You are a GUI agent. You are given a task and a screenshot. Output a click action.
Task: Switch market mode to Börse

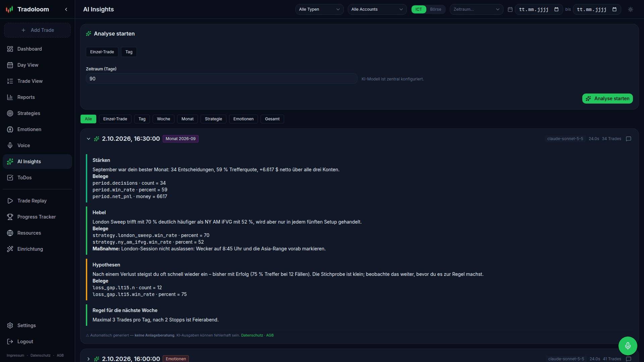pyautogui.click(x=435, y=9)
